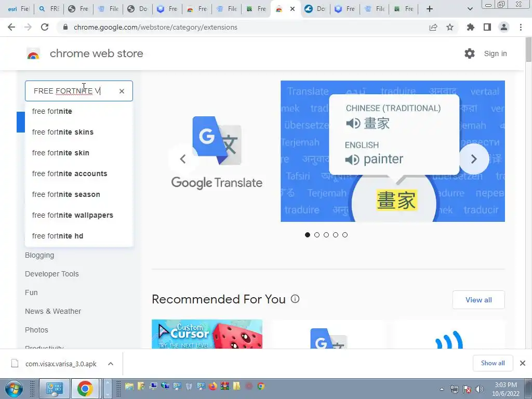532x399 pixels.
Task: Open a new tab with the plus button
Action: tap(430, 9)
